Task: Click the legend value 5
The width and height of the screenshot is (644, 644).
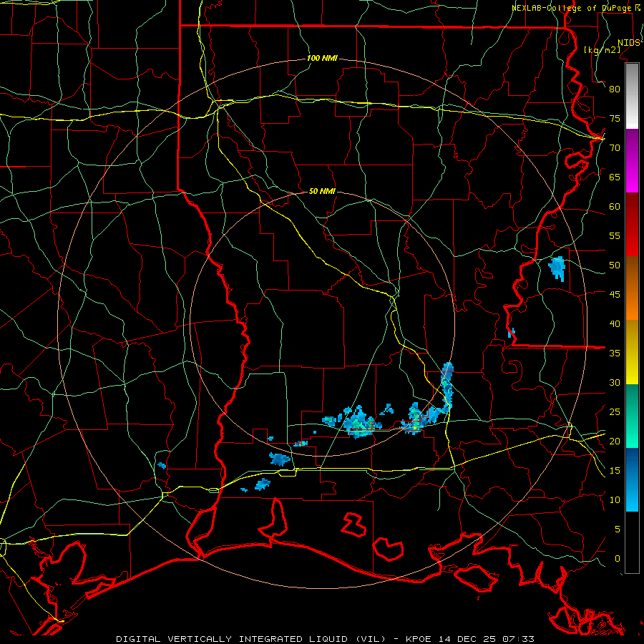Action: 618,530
